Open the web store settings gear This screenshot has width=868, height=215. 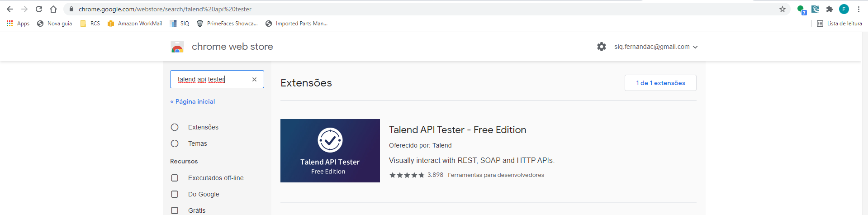pos(602,47)
